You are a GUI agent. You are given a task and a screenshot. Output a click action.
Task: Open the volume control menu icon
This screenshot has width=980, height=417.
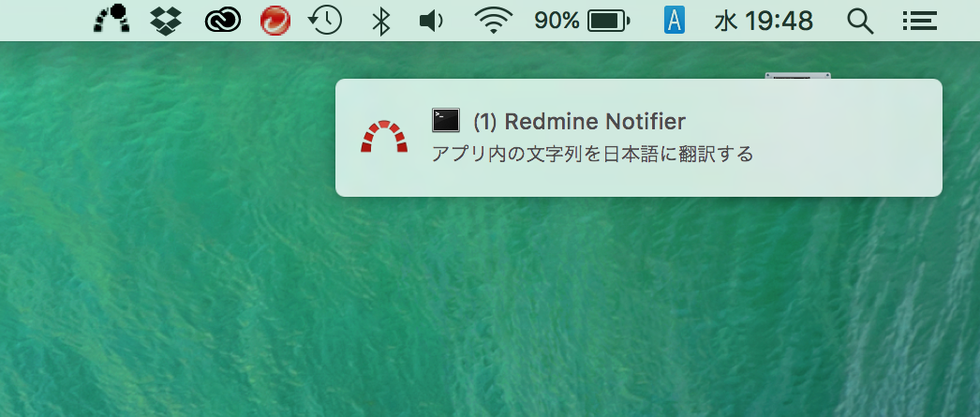pos(431,22)
